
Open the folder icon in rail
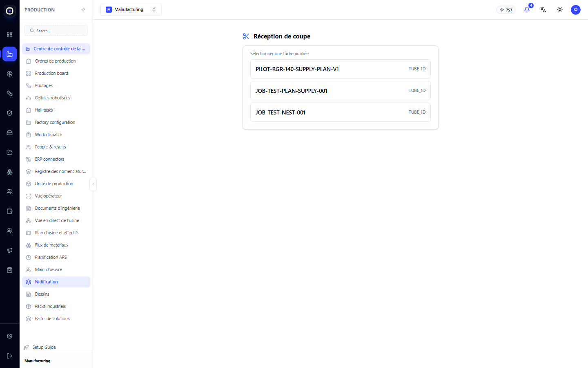pos(10,152)
